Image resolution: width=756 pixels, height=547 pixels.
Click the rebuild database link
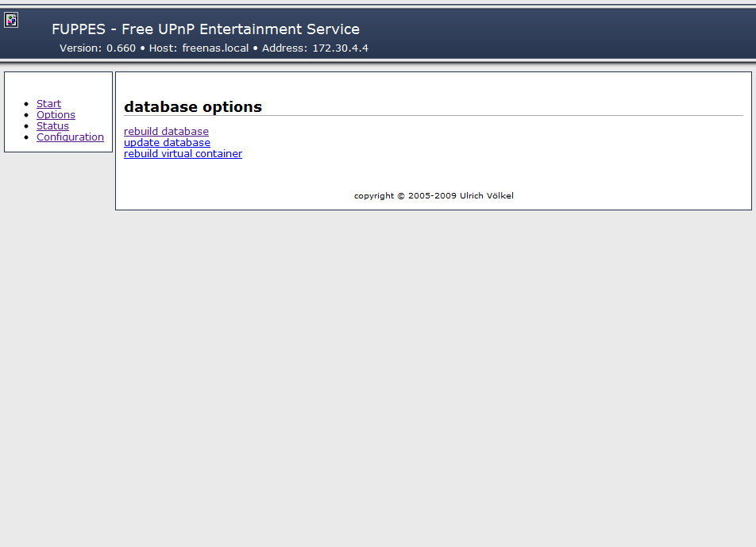click(x=166, y=131)
